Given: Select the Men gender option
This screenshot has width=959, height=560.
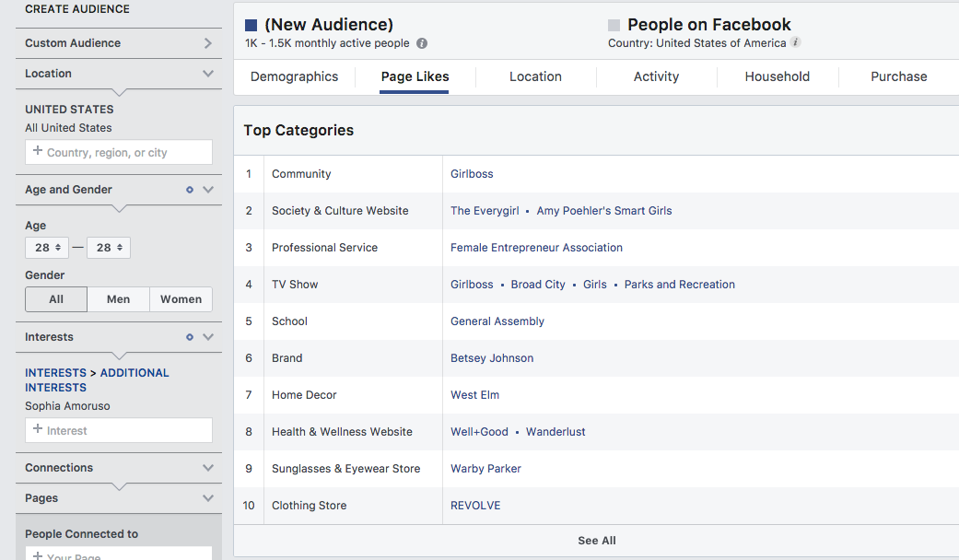Looking at the screenshot, I should click(x=119, y=299).
